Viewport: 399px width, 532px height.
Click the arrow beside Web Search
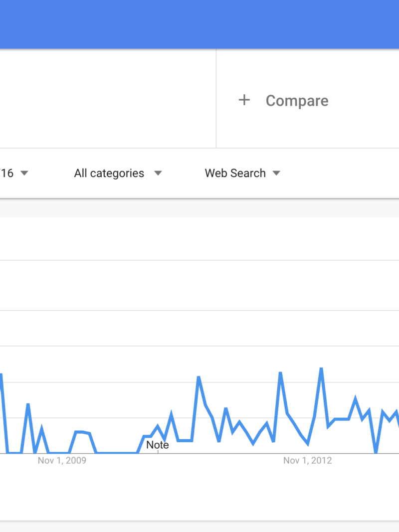(x=276, y=174)
